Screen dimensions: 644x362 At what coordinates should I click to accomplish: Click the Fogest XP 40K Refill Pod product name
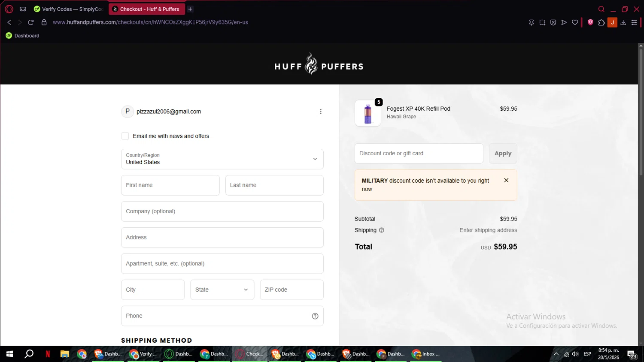click(x=419, y=109)
